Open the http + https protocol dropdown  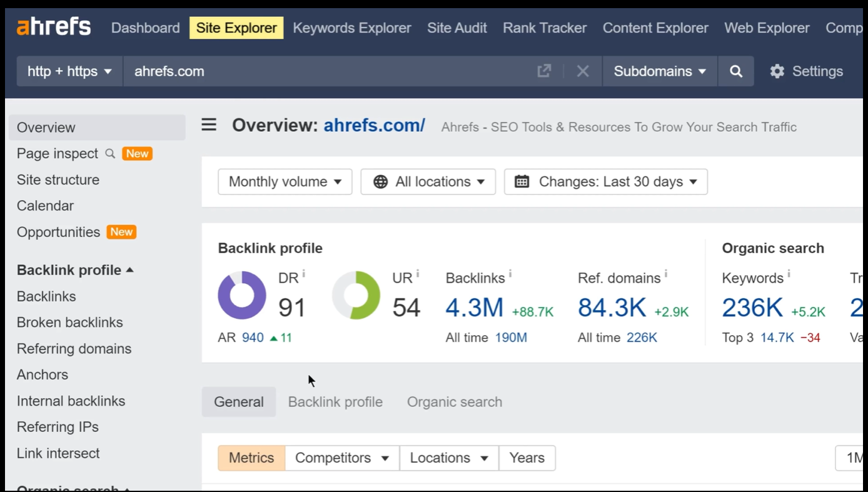[x=69, y=71]
